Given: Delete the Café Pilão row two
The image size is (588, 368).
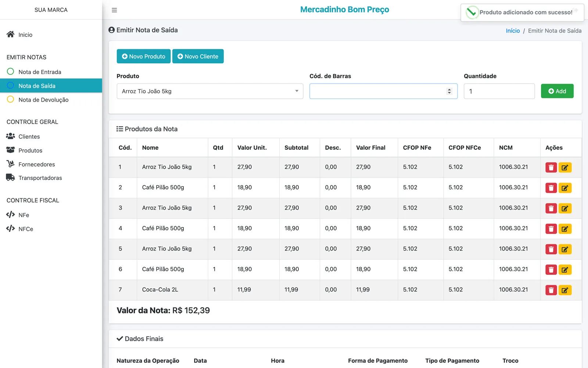Looking at the screenshot, I should 551,188.
